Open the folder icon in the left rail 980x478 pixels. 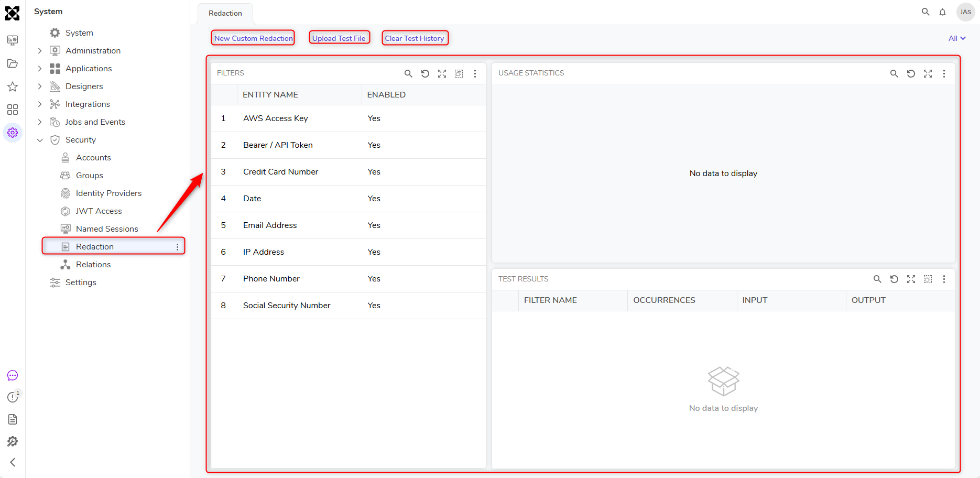tap(13, 63)
